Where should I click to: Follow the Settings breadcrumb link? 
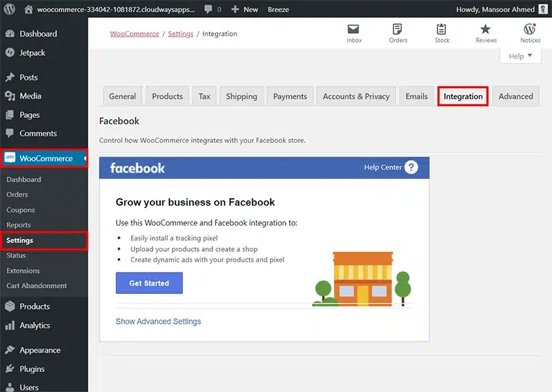[x=181, y=34]
